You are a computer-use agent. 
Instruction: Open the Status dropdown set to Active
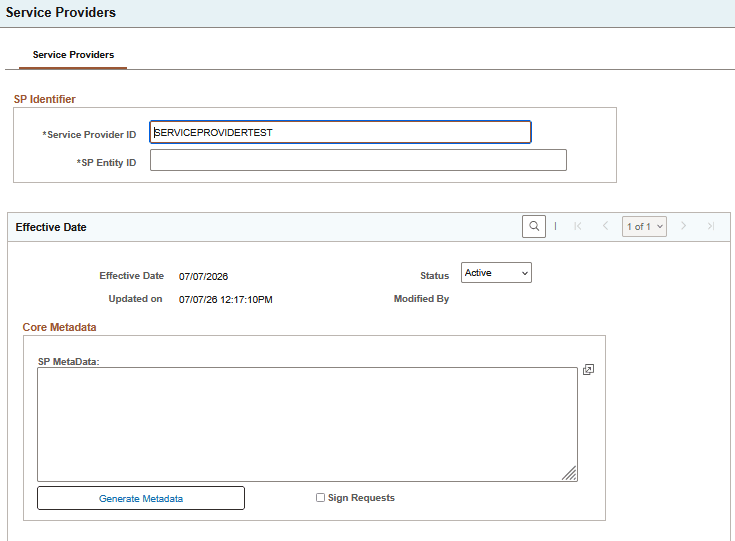pos(496,273)
